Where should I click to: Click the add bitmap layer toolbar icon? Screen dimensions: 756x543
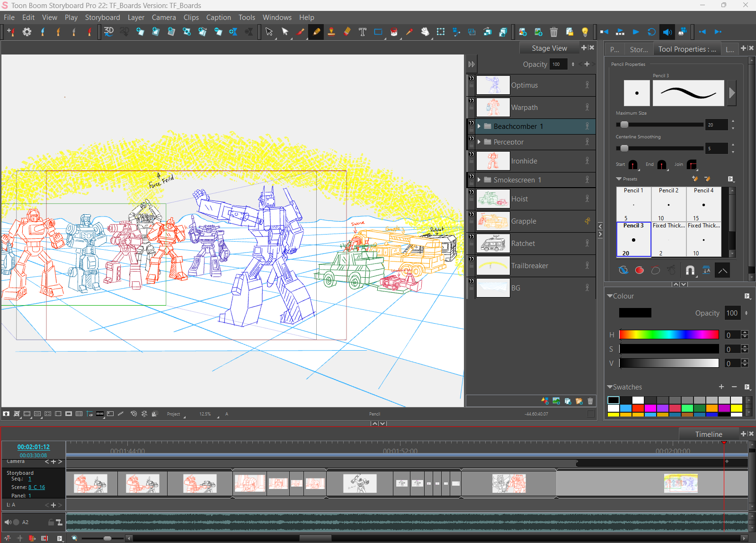(538, 32)
